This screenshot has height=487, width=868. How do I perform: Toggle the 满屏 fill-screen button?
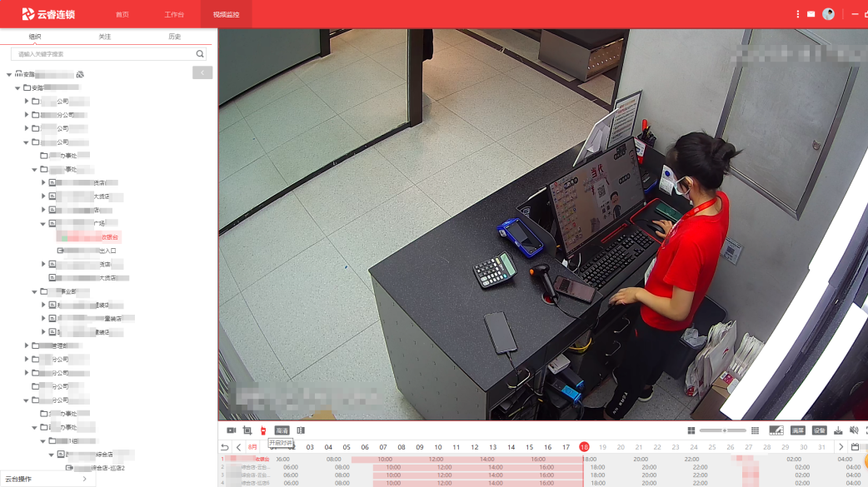797,430
